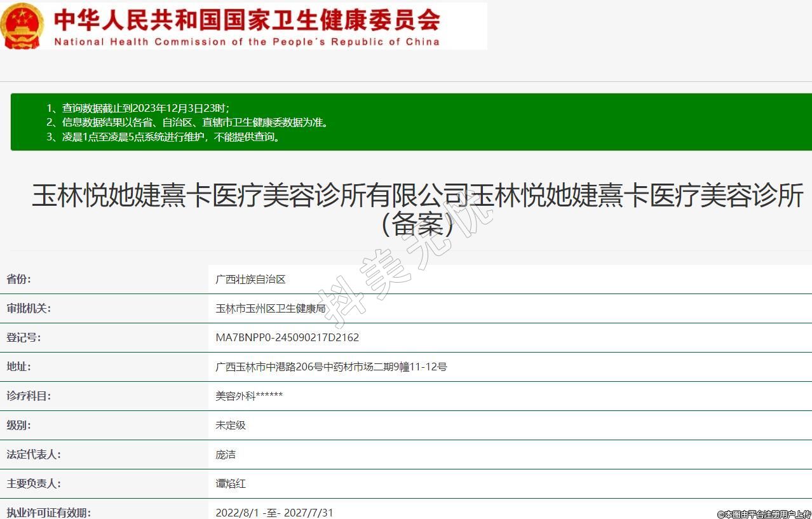
Task: Click the National Health Commission English subtitle
Action: [247, 42]
